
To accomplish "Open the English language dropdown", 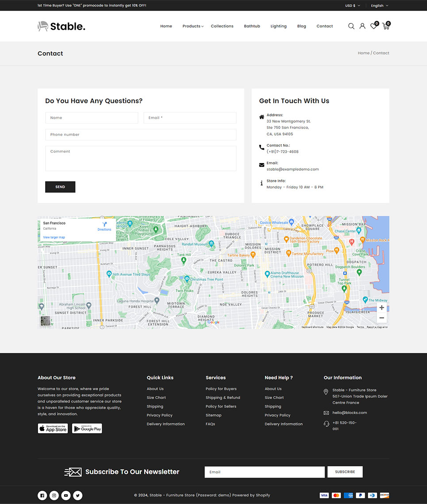I will tap(379, 6).
